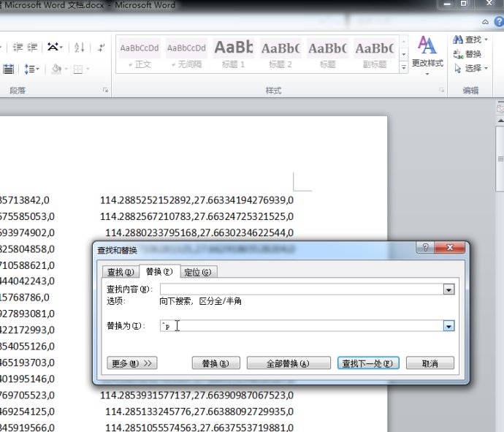504x432 pixels.
Task: Apply the 标题 1 style from gallery
Action: click(233, 53)
